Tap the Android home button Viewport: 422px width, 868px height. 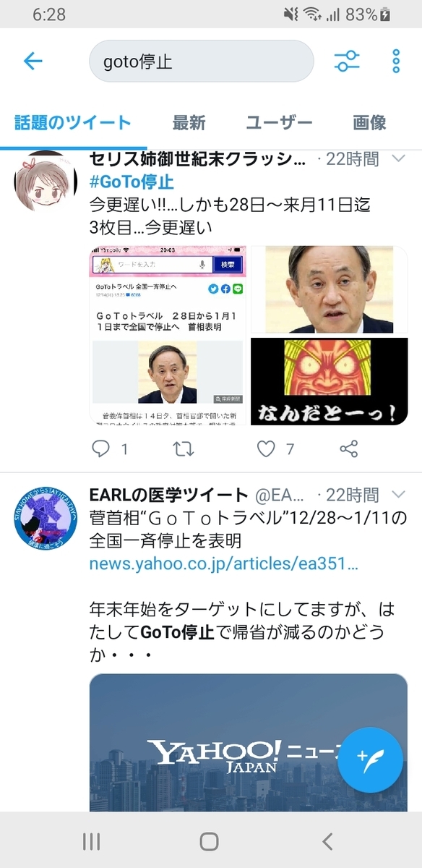point(210,841)
